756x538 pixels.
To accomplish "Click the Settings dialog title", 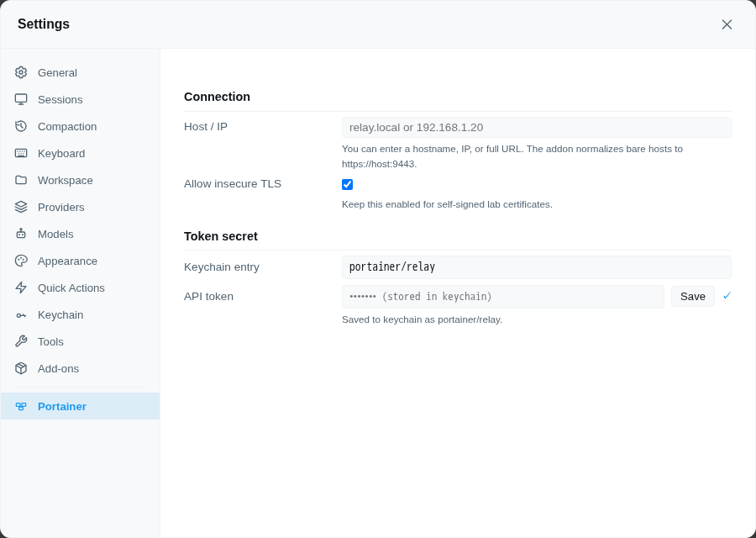I will [44, 24].
